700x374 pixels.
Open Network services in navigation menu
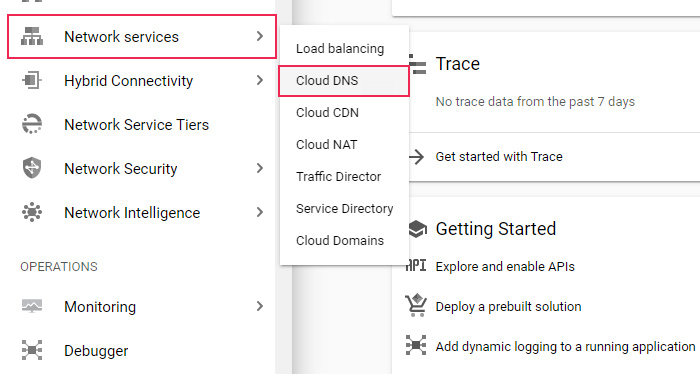pyautogui.click(x=142, y=36)
